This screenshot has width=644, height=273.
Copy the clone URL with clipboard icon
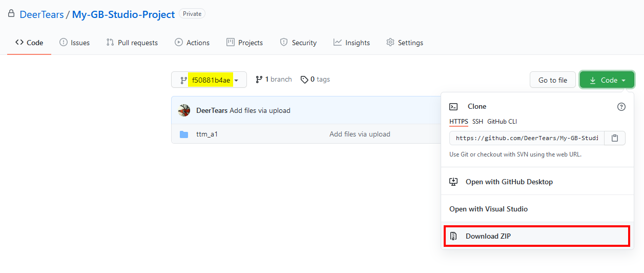point(615,138)
